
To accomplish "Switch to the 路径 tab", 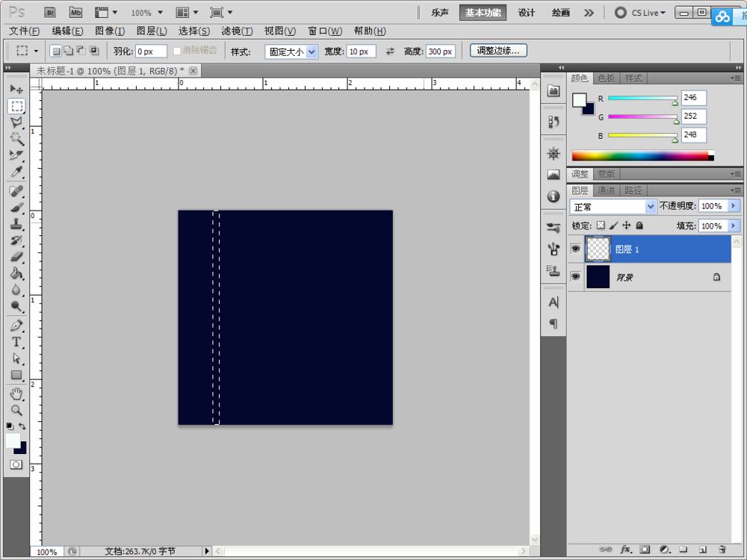I will pyautogui.click(x=633, y=190).
